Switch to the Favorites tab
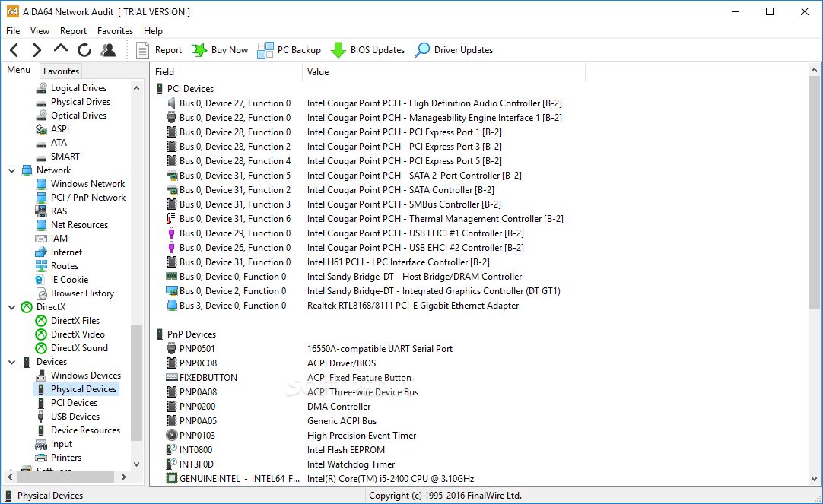The width and height of the screenshot is (823, 504). (61, 71)
